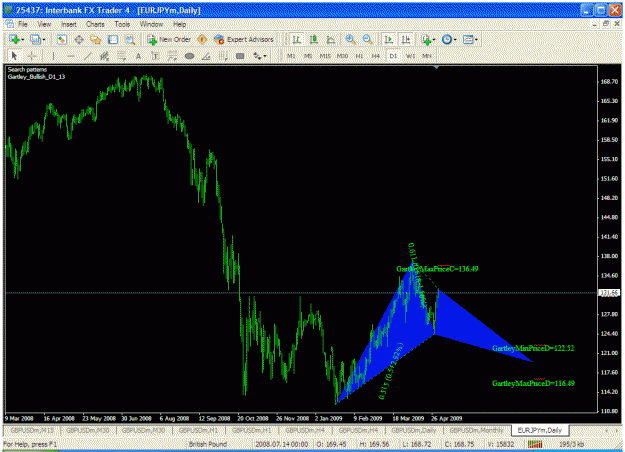Select the Ellipse drawing tool
This screenshot has height=452, width=625.
click(x=189, y=56)
